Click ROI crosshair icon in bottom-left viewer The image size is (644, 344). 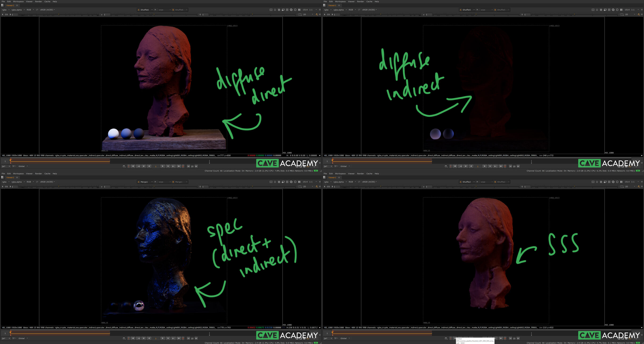[295, 182]
